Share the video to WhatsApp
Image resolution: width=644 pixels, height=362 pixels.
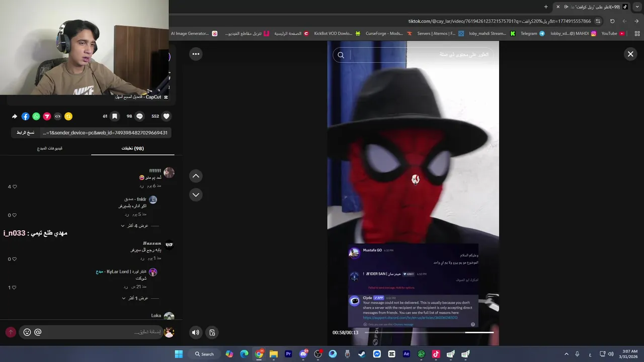(36, 116)
